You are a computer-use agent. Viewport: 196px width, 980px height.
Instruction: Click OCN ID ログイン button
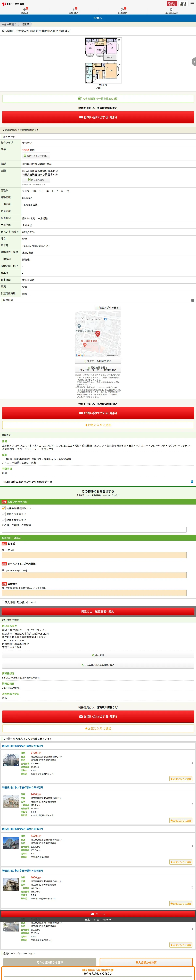[183, 4]
